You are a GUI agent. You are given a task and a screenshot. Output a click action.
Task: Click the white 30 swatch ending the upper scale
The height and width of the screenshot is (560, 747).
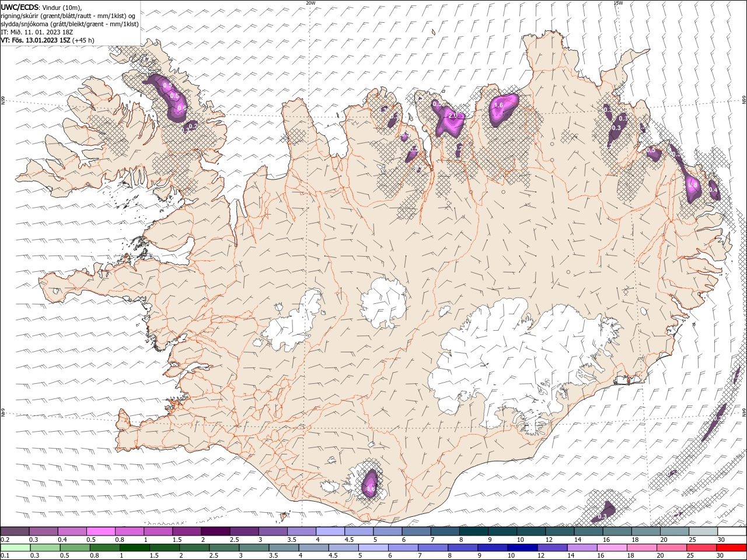(732, 531)
